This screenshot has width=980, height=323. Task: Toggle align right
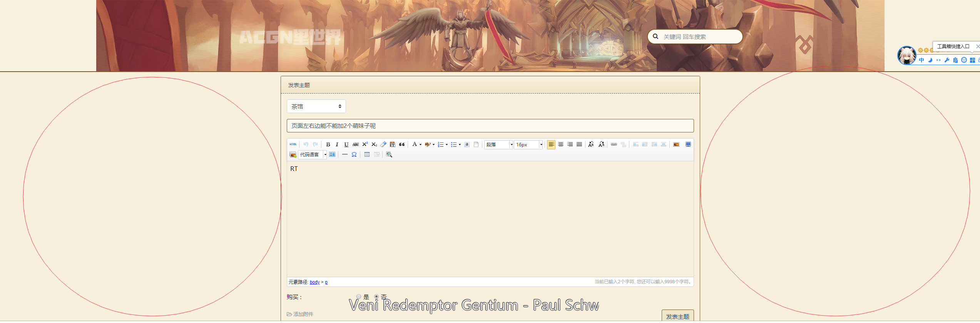(570, 144)
